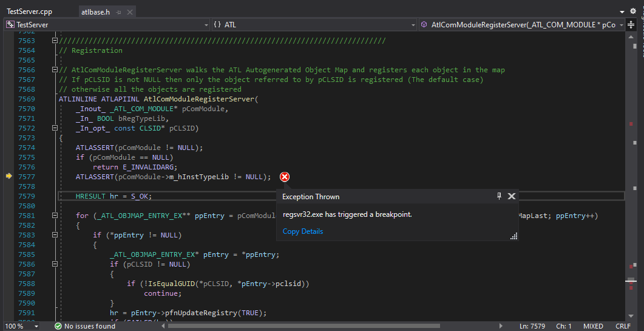Click the horizontal scrollbar left arrow
644x331 pixels.
tap(164, 326)
